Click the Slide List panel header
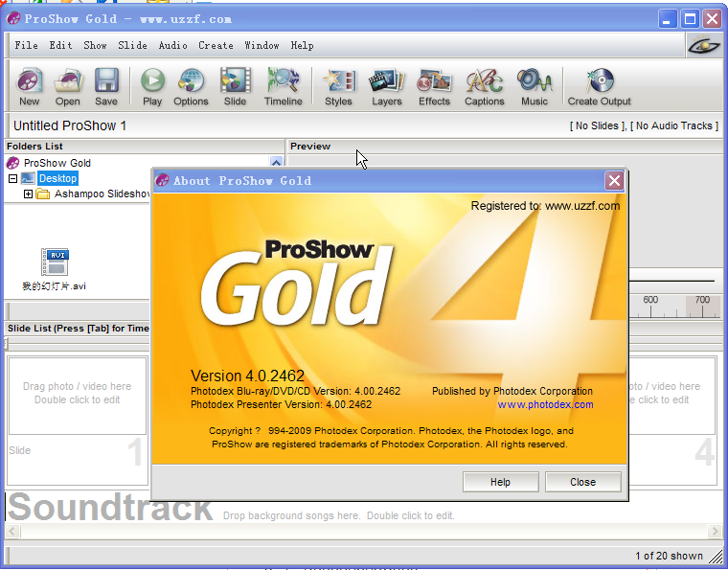This screenshot has height=570, width=728. pos(78,329)
